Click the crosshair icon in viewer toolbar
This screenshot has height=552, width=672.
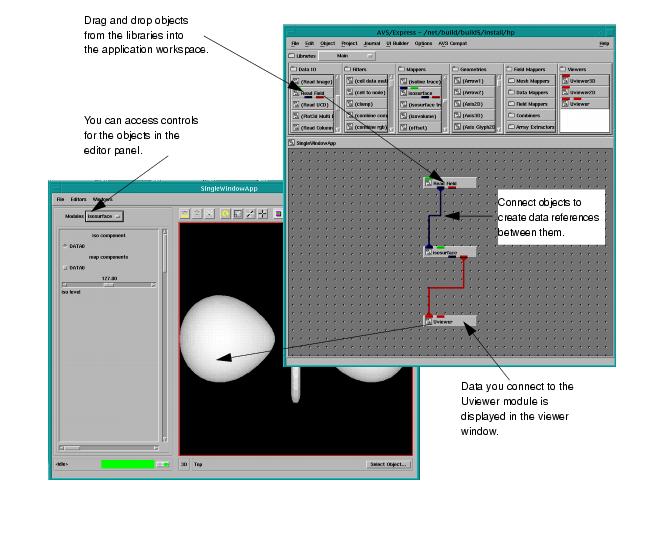point(263,214)
